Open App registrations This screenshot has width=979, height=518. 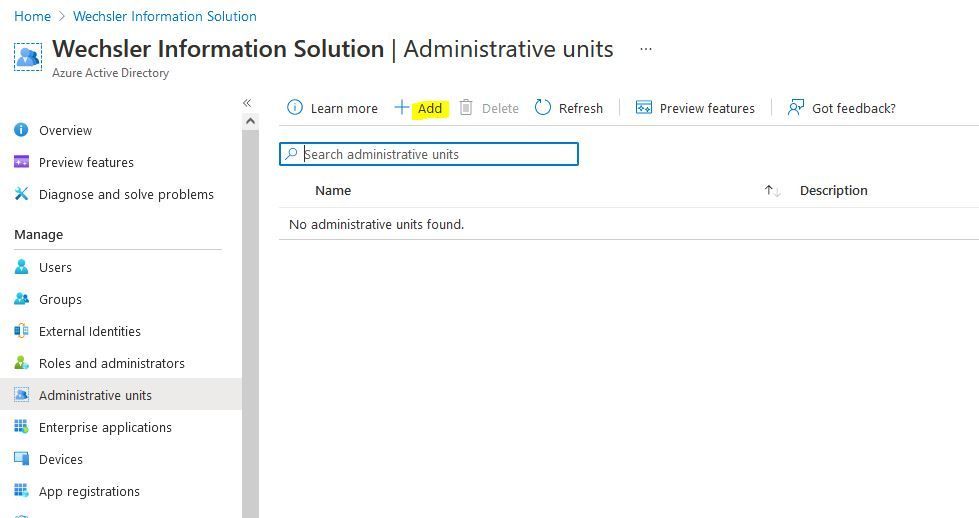(89, 491)
